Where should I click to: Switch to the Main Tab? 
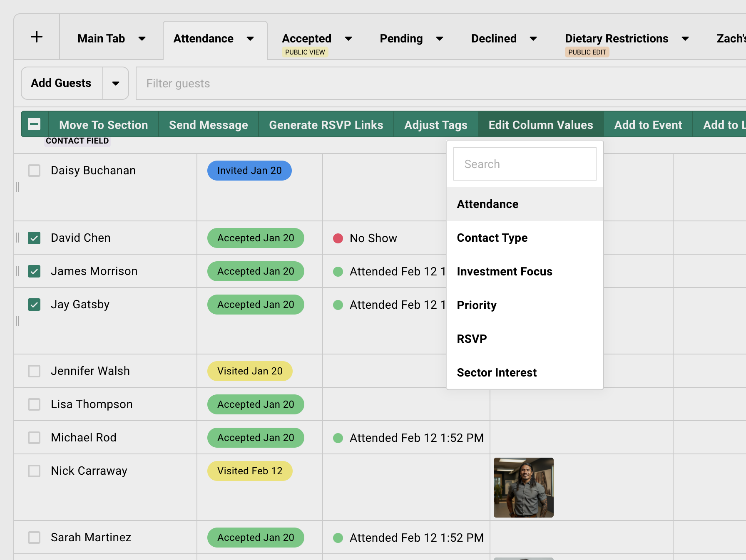pos(101,38)
